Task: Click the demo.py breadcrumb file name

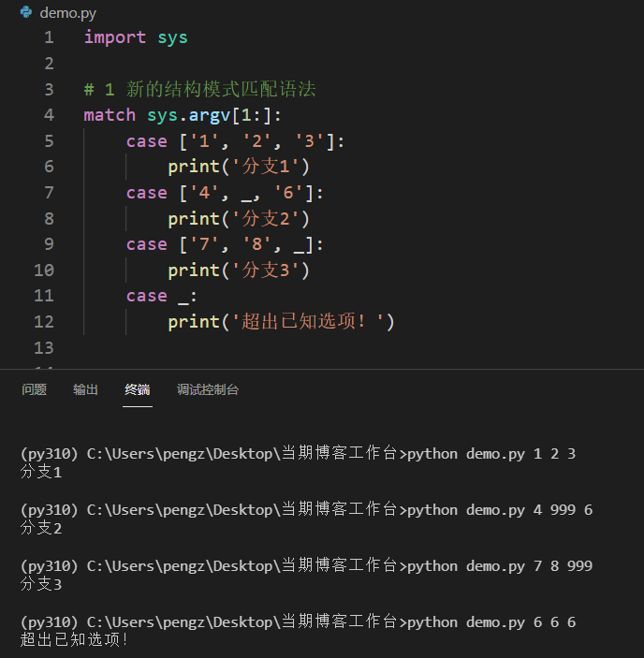Action: point(68,13)
